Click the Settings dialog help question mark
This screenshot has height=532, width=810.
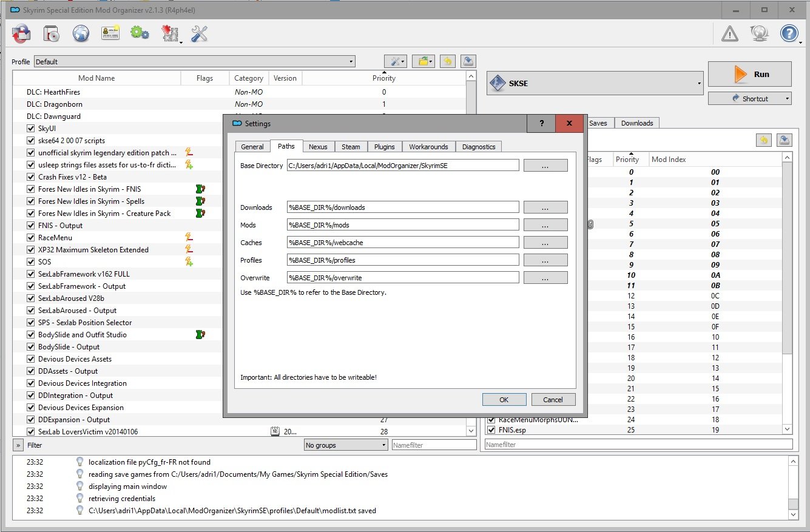(x=542, y=123)
